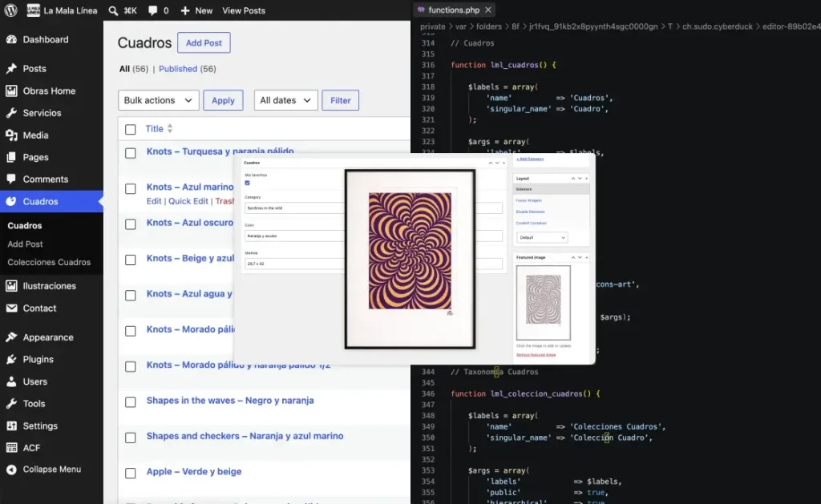Click the Media icon in the sidebar
The height and width of the screenshot is (504, 821).
[x=11, y=135]
